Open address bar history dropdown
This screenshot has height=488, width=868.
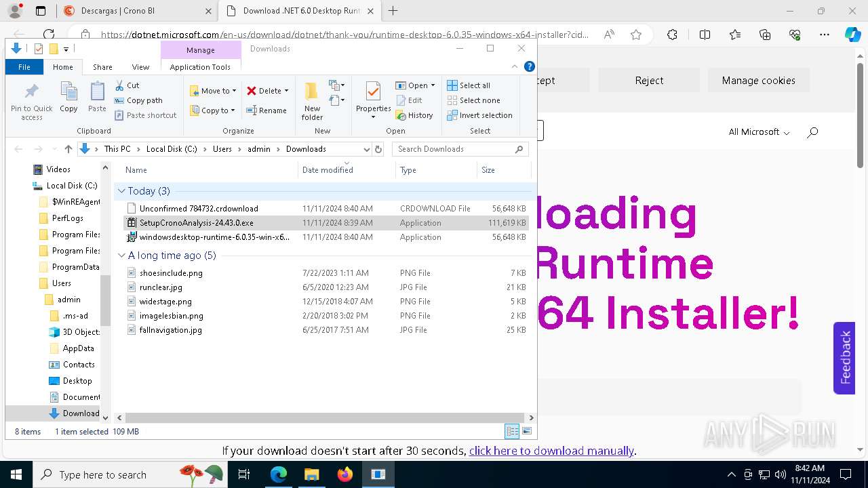pyautogui.click(x=367, y=149)
